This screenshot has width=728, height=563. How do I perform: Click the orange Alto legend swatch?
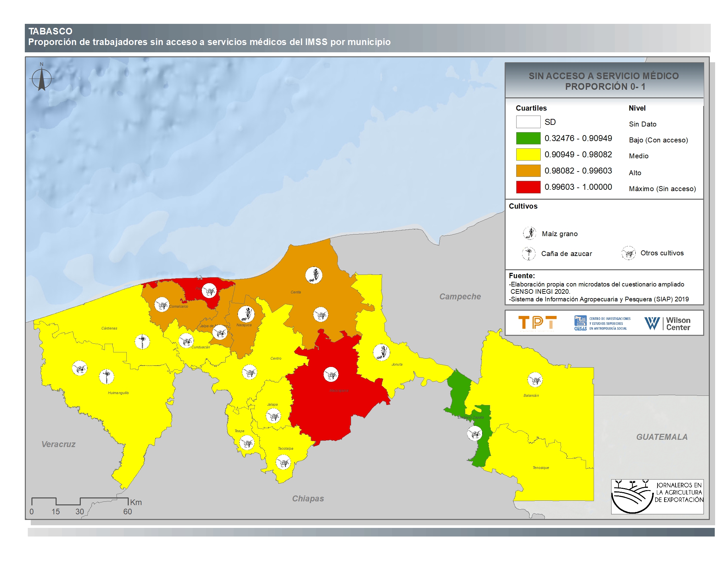tap(528, 171)
